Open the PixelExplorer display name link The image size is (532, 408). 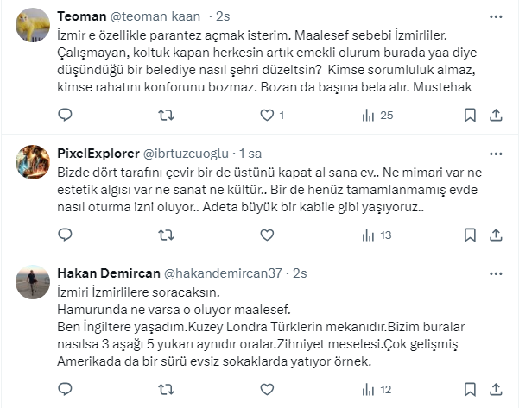(x=98, y=154)
